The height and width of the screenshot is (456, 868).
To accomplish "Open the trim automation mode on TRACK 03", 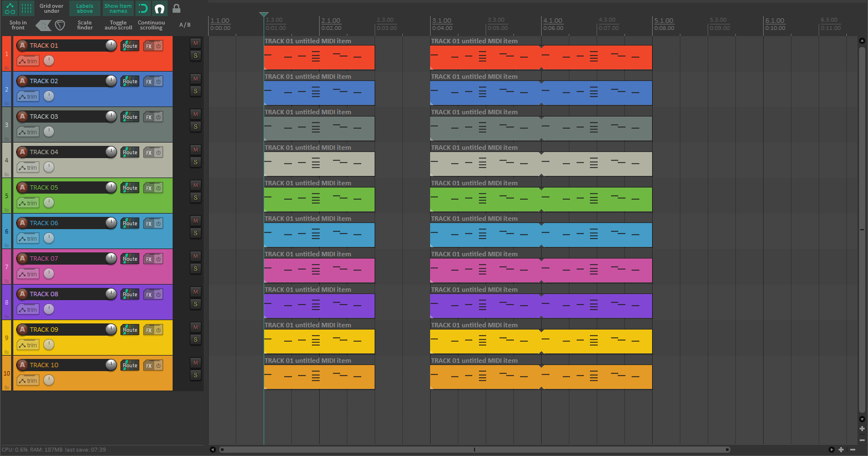I will click(x=28, y=132).
